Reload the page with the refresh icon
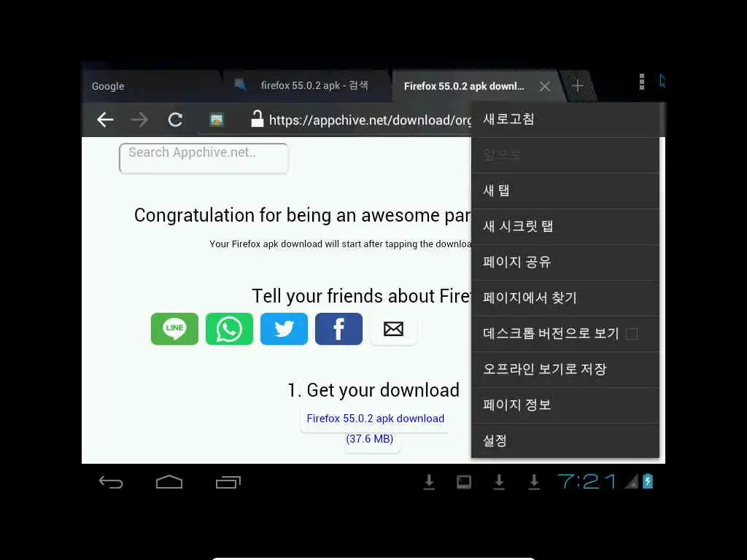Viewport: 747px width, 560px height. click(x=175, y=120)
